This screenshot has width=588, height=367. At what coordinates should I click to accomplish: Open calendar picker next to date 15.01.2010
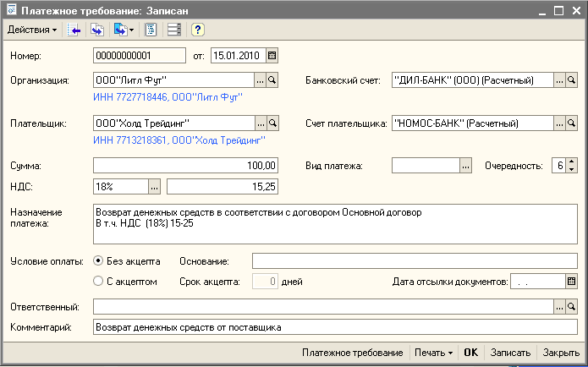pyautogui.click(x=272, y=56)
